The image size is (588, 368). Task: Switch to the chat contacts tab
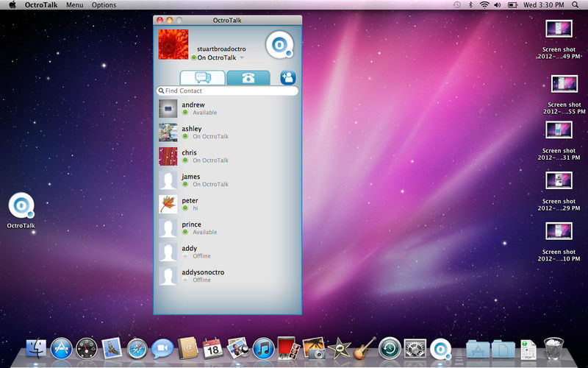pos(203,78)
